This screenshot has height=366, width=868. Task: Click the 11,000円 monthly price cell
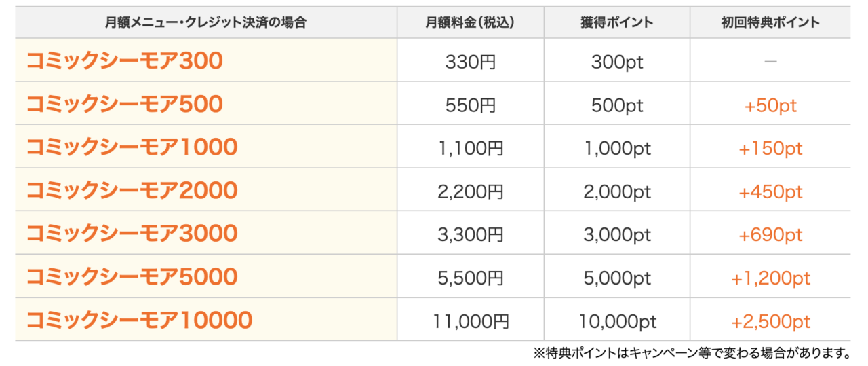click(471, 321)
